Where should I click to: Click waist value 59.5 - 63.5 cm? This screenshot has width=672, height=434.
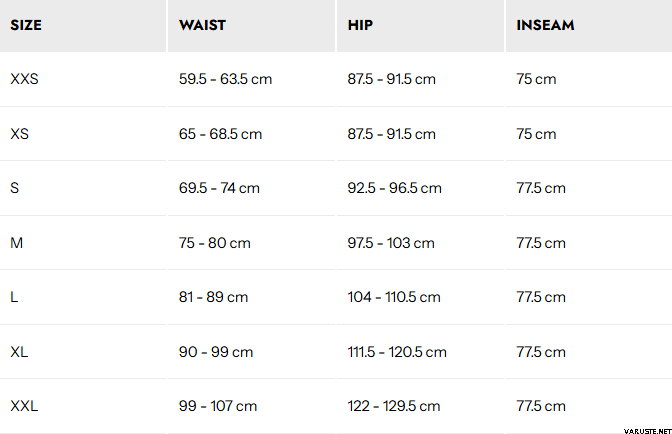(223, 79)
